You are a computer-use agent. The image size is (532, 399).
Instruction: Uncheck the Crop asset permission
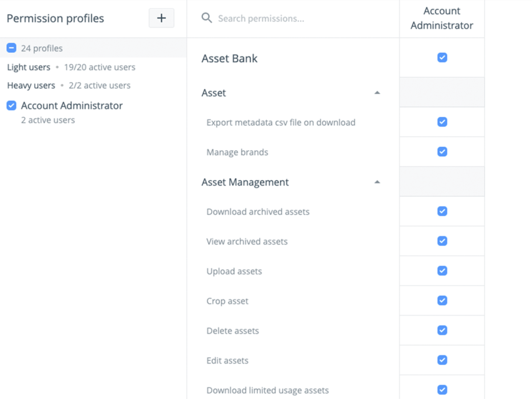pos(442,301)
